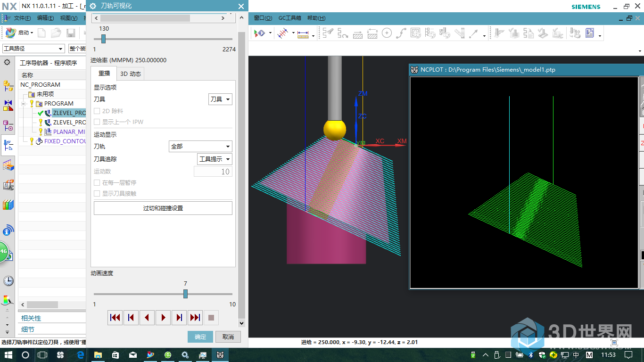644x362 pixels.
Task: Click the Save floppy disk icon
Action: 71,33
